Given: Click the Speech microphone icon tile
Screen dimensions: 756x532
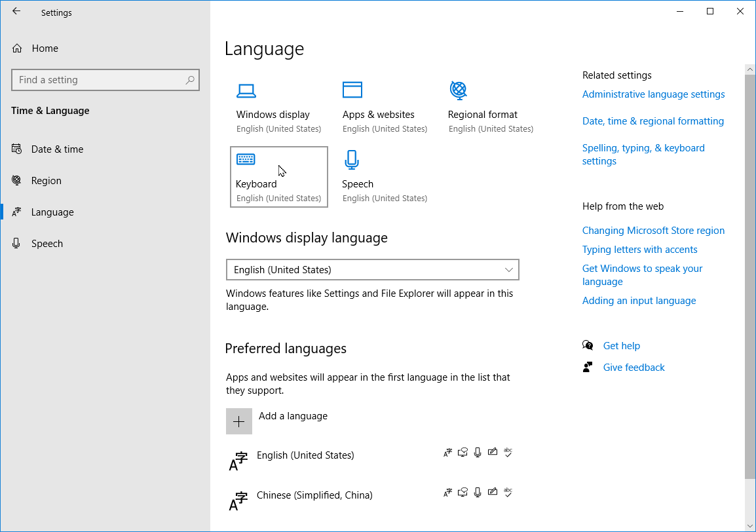Looking at the screenshot, I should tap(352, 160).
